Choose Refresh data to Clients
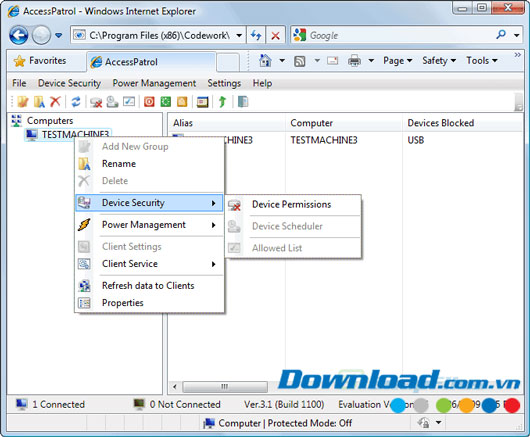Image resolution: width=530 pixels, height=437 pixels. (x=149, y=286)
